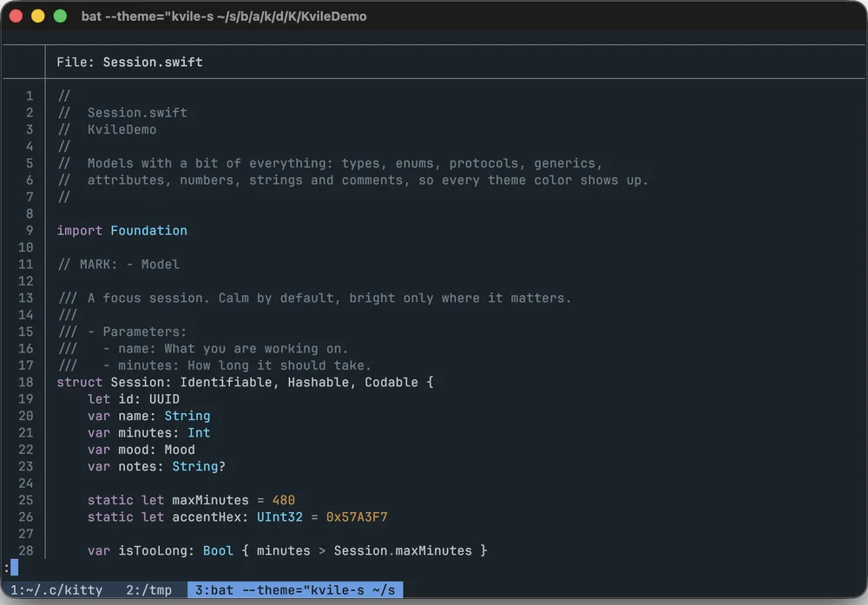
Task: Click "accentHex" on line 26
Action: point(207,517)
